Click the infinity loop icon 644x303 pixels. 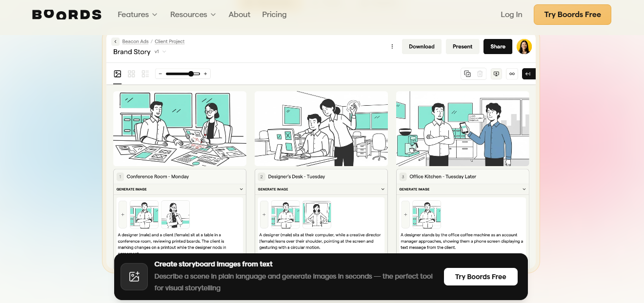pos(512,74)
